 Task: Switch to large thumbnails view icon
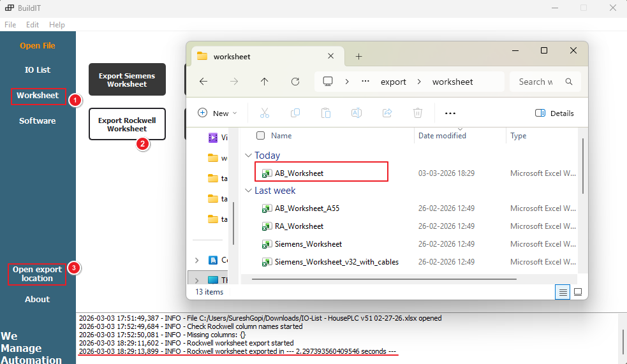[x=578, y=292]
